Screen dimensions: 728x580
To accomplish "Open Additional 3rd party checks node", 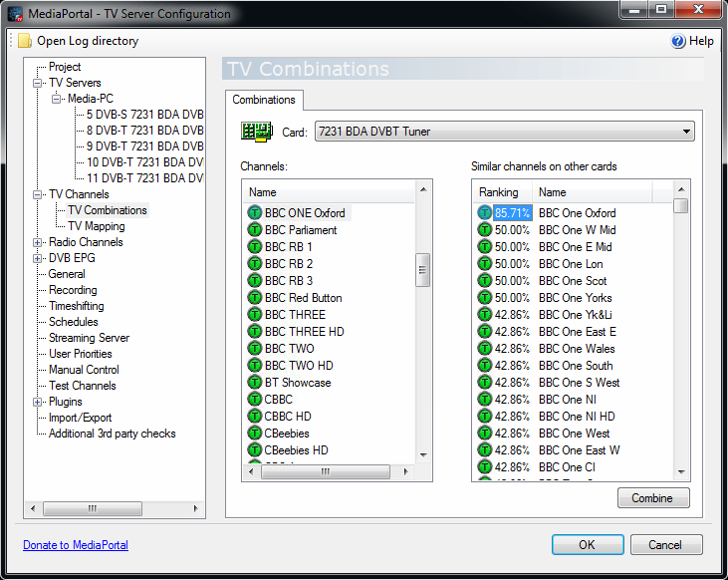I will [x=112, y=434].
